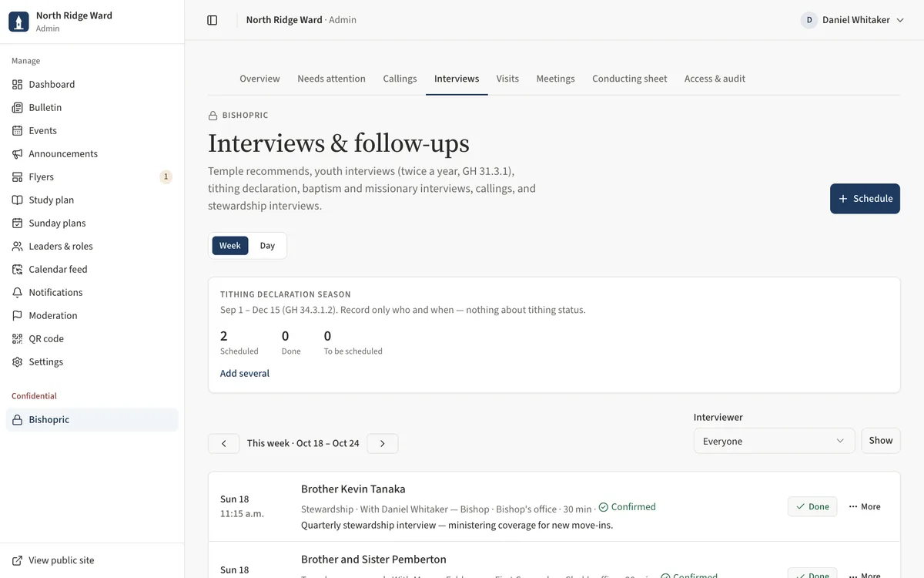Switch to Week view
The height and width of the screenshot is (578, 924).
coord(230,246)
